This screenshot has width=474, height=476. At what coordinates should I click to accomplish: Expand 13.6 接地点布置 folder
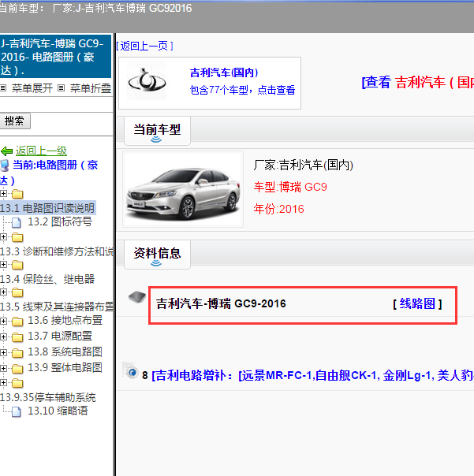(x=3, y=321)
